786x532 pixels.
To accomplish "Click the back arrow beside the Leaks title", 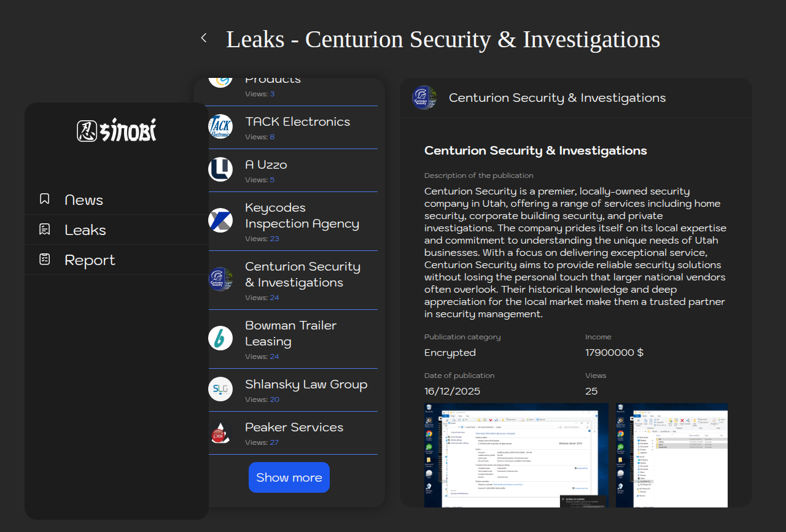I will pyautogui.click(x=204, y=38).
